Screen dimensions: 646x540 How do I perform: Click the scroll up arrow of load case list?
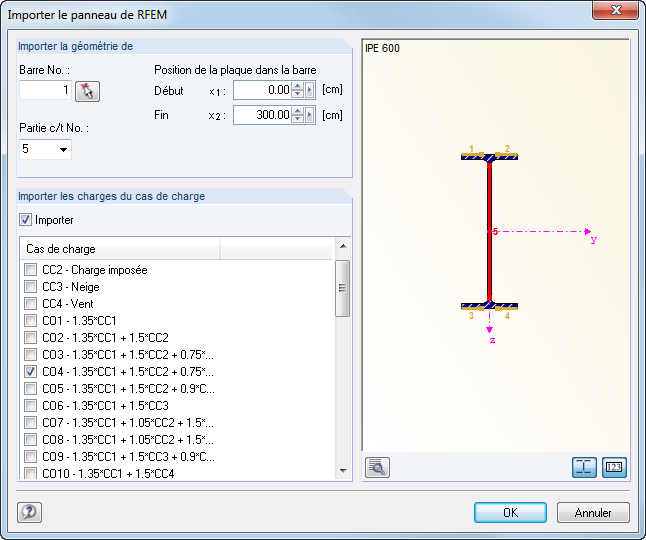click(343, 246)
